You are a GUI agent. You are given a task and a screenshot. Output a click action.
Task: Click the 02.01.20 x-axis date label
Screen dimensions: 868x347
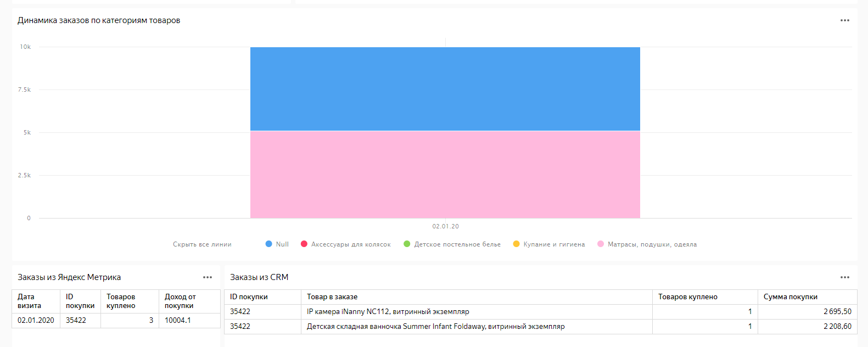445,226
